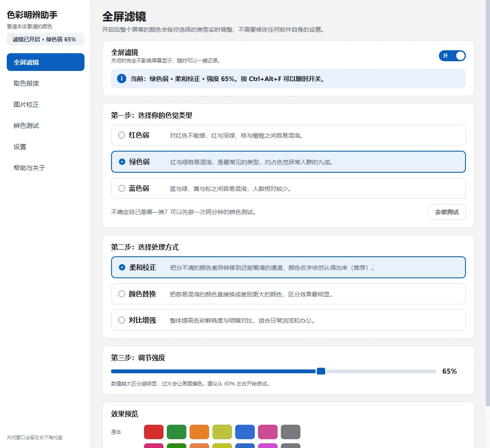This screenshot has height=448, width=490.
Task: Click the vertical scrollbar on right edge
Action: (488, 203)
